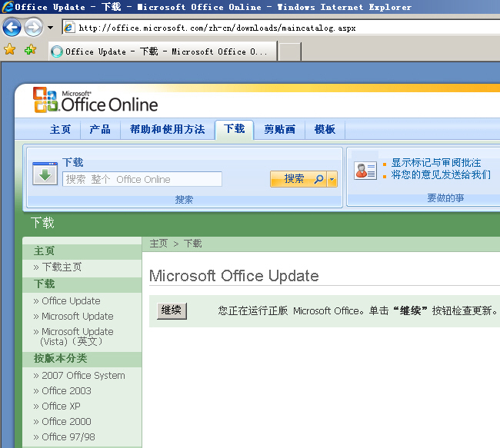The height and width of the screenshot is (448, 500).
Task: Click the browser Back arrow button
Action: [12, 28]
